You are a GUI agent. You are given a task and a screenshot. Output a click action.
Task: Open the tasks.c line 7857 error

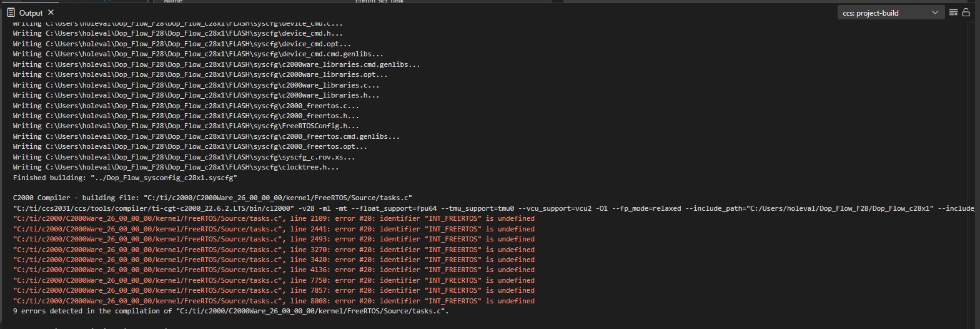pos(274,290)
